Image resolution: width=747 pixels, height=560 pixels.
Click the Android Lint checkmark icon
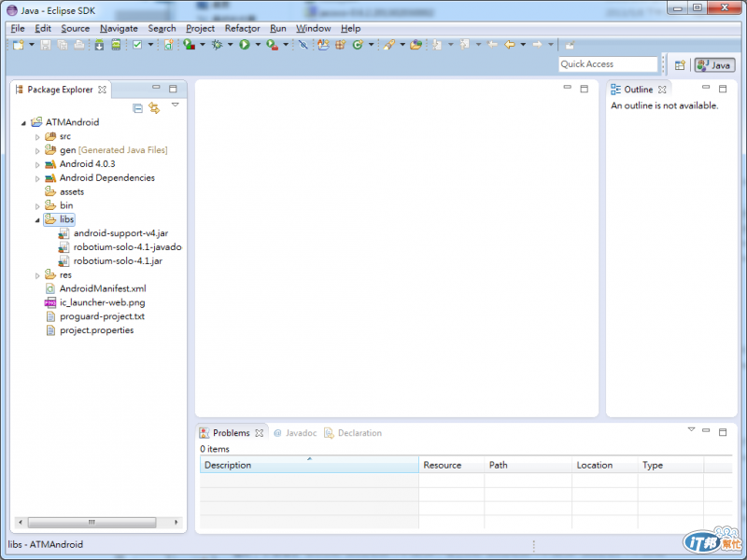tap(137, 45)
